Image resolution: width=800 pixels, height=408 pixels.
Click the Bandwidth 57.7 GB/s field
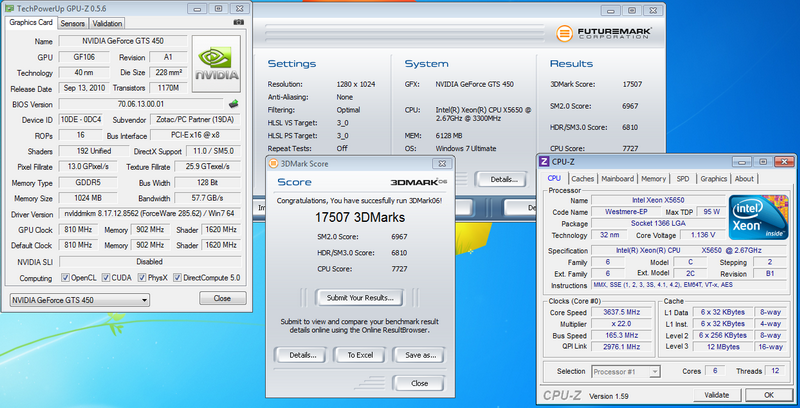pos(207,198)
